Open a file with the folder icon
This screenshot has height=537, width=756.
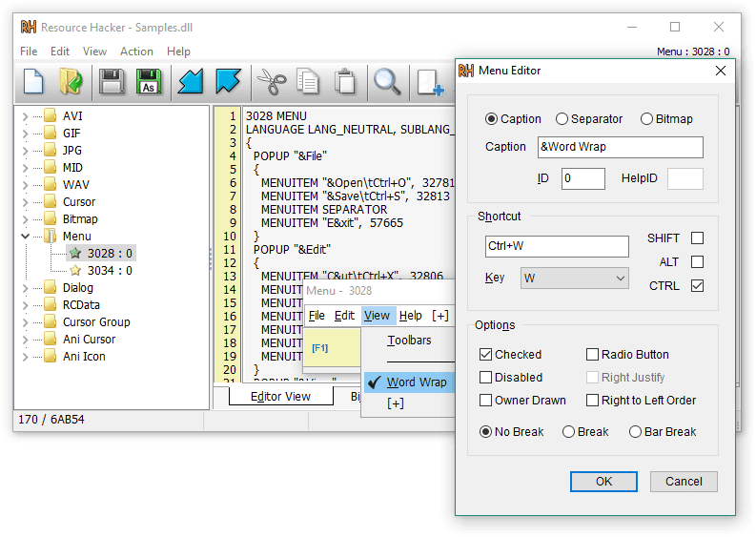tap(71, 82)
